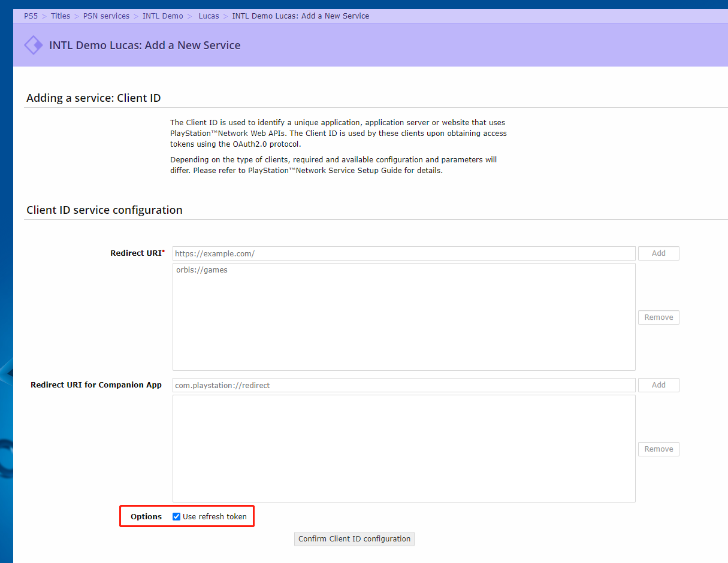
Task: Click the 'Client ID service configuration' heading
Action: (104, 210)
